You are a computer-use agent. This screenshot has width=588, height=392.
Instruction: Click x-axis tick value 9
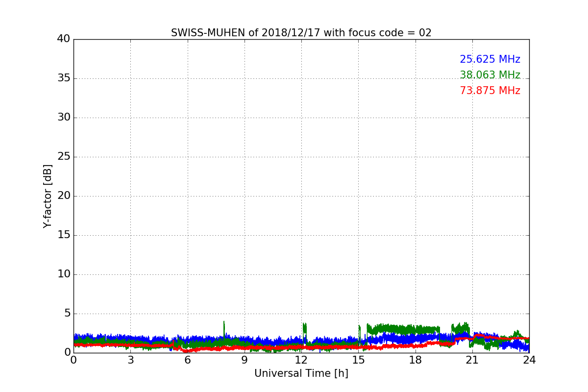(245, 360)
